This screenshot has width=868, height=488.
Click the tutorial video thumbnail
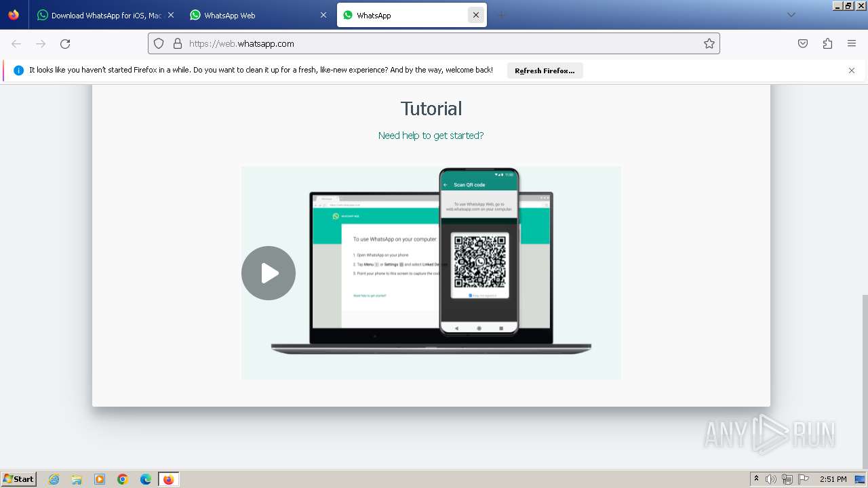[x=431, y=272]
